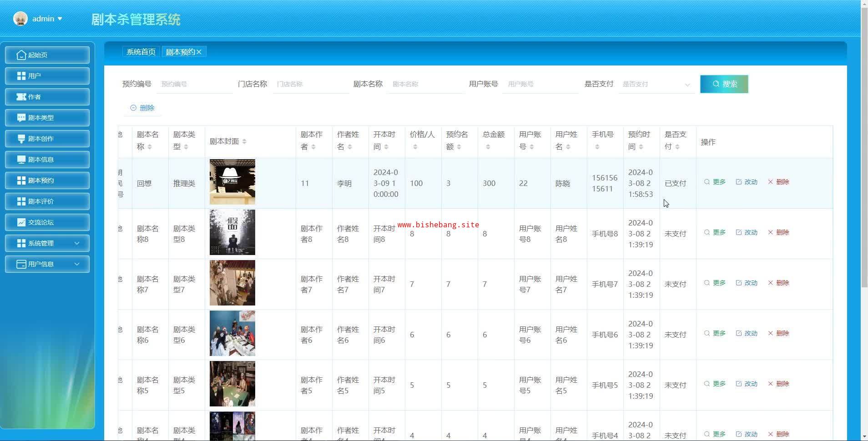Click the 删除 batch delete button
The width and height of the screenshot is (868, 441).
click(x=142, y=108)
